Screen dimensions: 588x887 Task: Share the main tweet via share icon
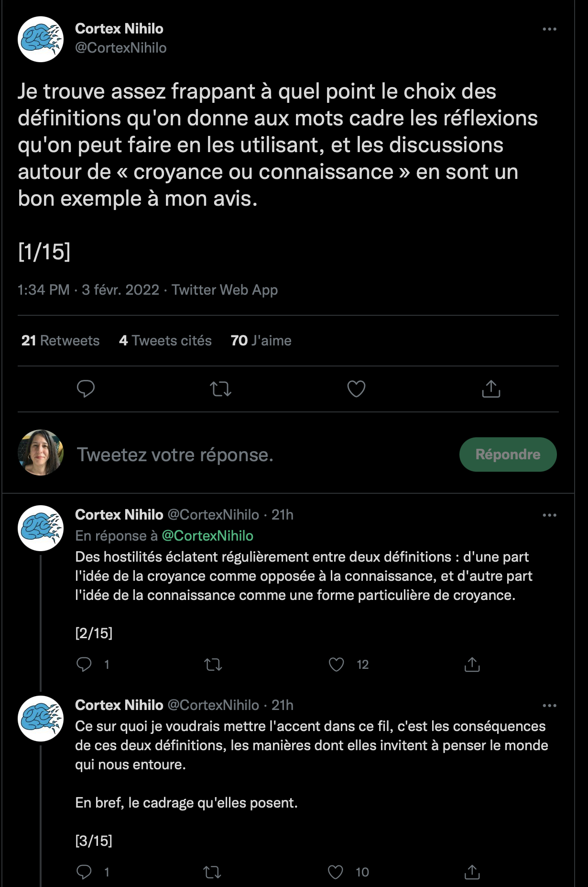tap(491, 388)
